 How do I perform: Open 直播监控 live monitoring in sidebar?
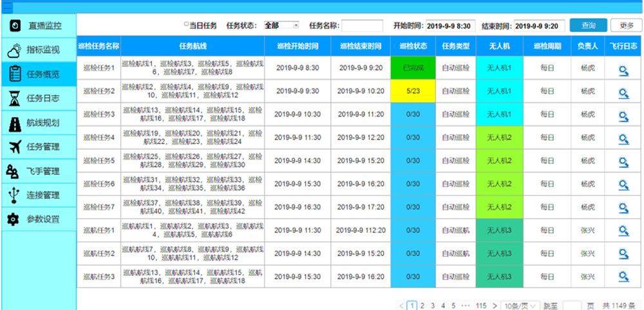39,26
